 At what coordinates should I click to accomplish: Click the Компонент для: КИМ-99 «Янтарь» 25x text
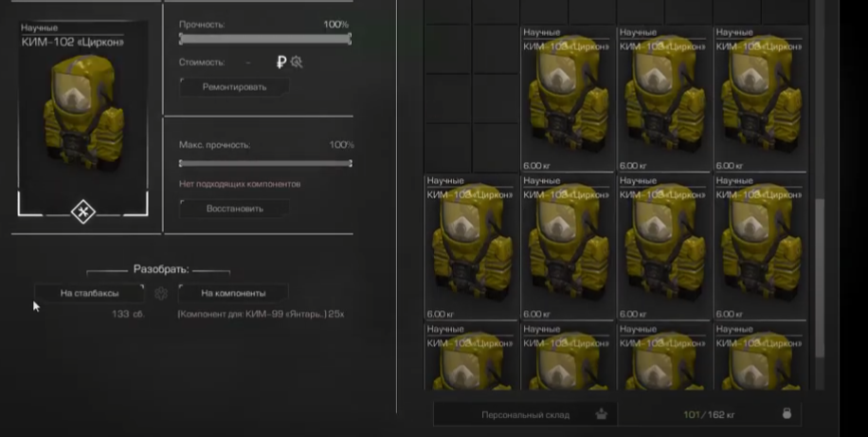(x=261, y=314)
